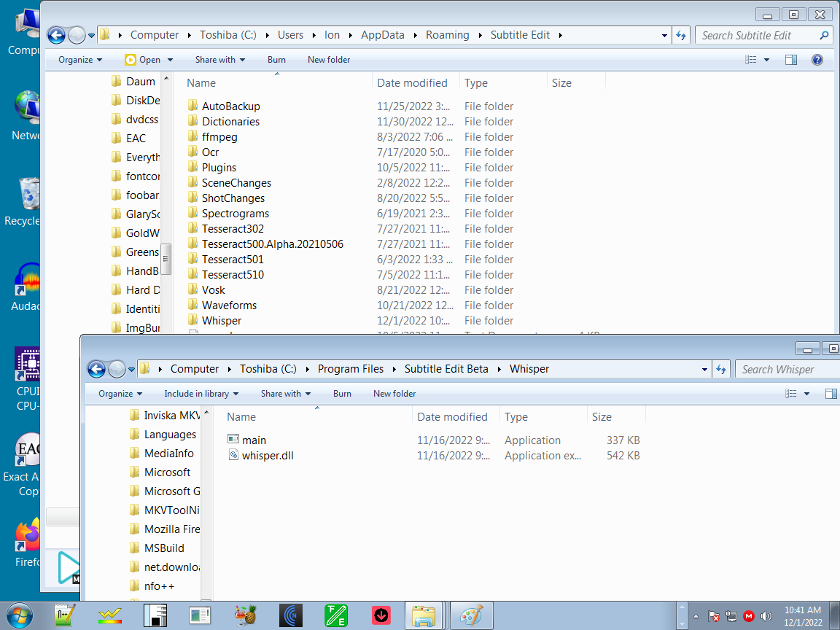Select the AutoBackup folder
The image size is (840, 630).
[231, 106]
